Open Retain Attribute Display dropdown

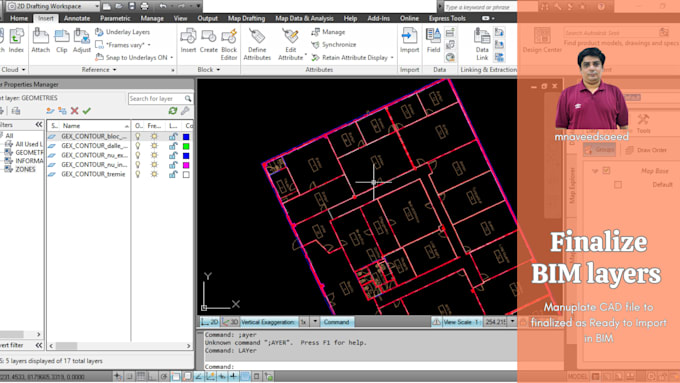point(392,58)
